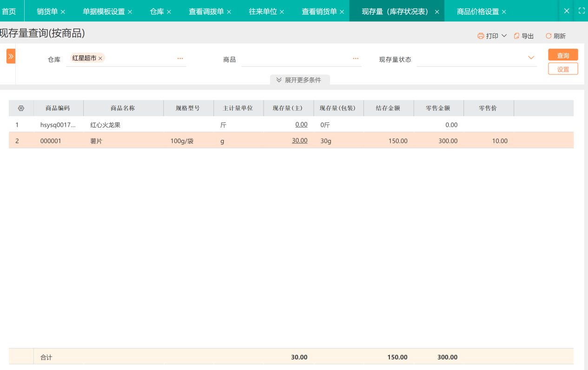Click the 结存金额 column header

click(388, 108)
